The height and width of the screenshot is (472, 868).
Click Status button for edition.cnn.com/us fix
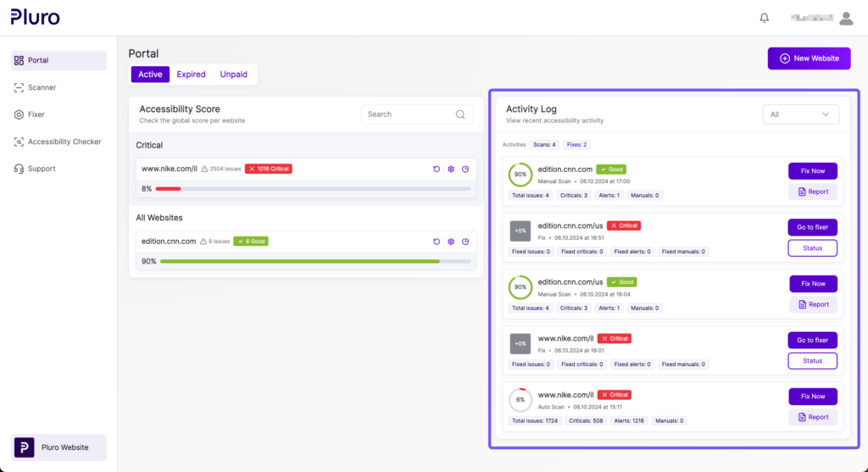coord(812,248)
